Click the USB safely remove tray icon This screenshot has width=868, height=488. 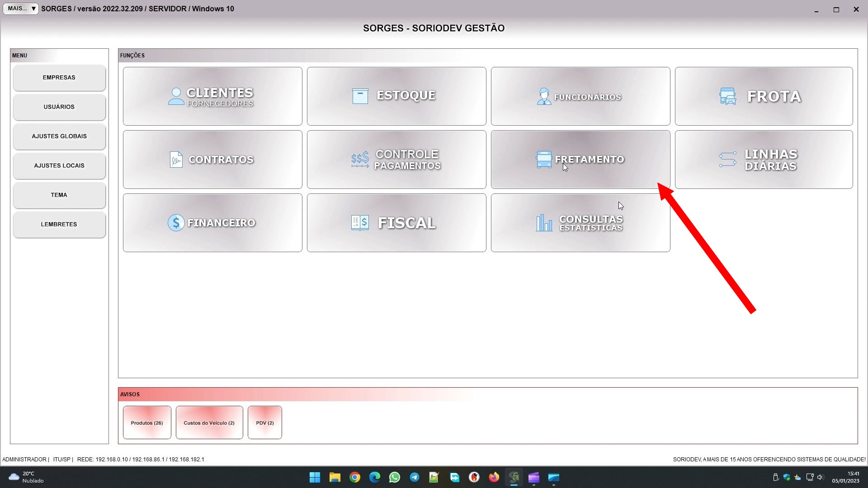[776, 477]
